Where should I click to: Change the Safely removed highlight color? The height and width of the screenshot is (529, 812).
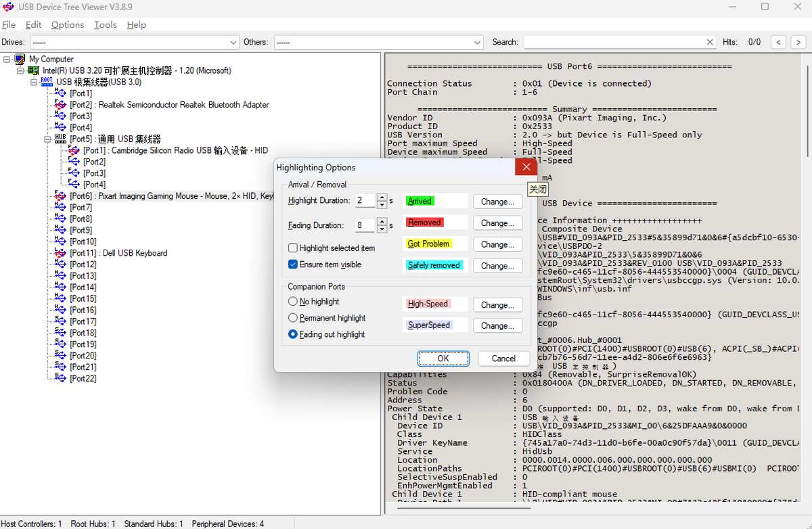tap(497, 266)
